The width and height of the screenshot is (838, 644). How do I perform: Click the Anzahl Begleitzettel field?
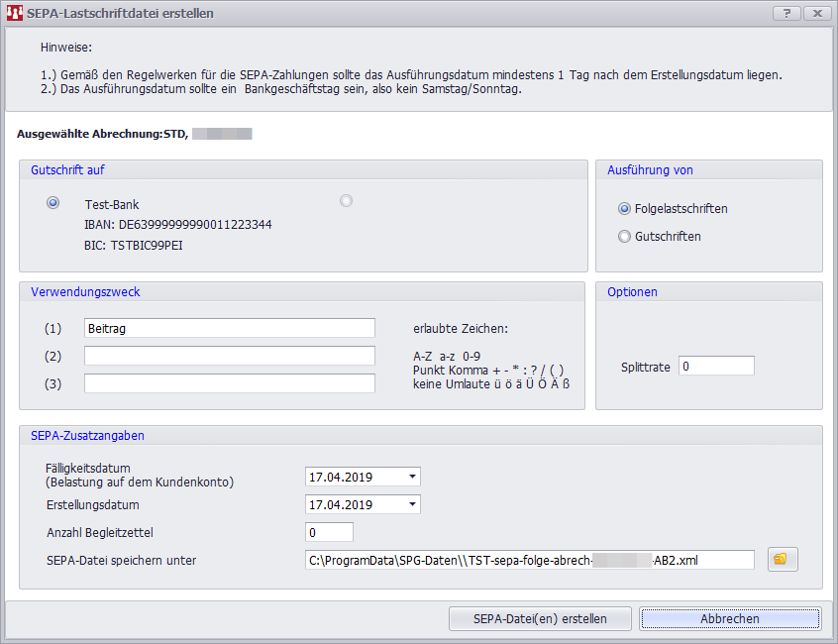click(329, 532)
